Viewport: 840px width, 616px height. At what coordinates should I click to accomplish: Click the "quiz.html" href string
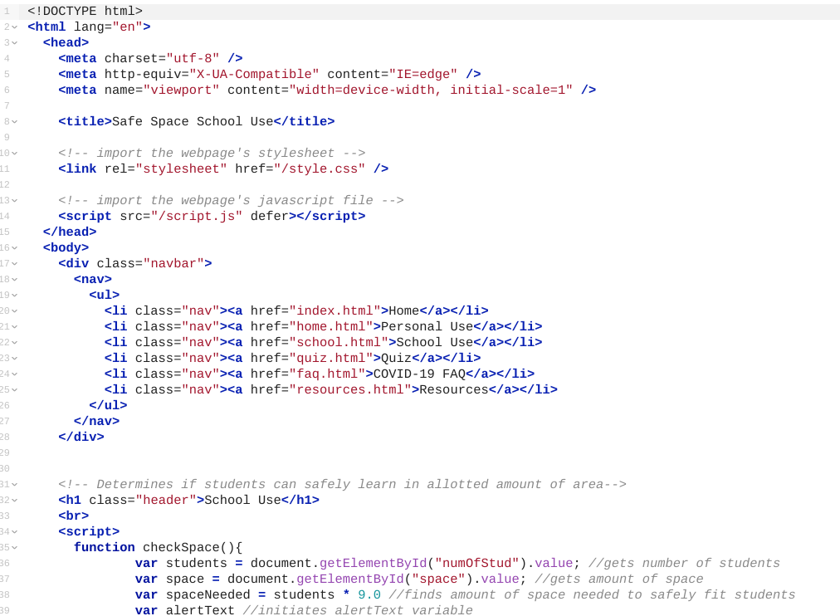pyautogui.click(x=331, y=358)
